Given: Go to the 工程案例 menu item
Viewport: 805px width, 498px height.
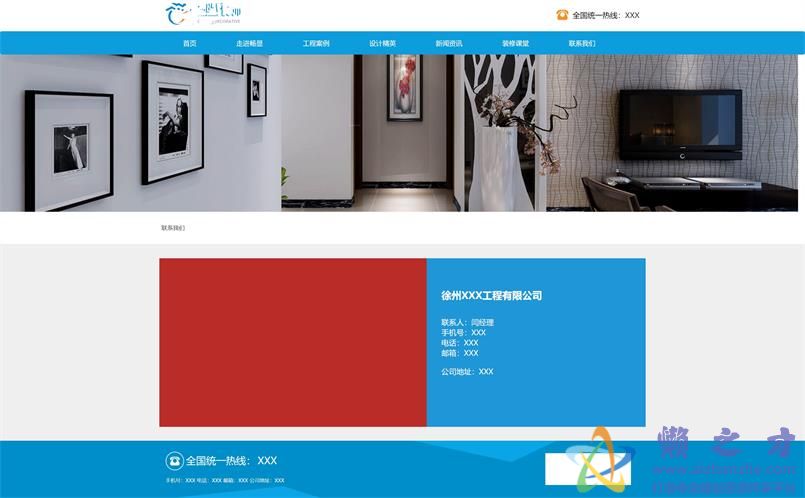Looking at the screenshot, I should coord(316,43).
